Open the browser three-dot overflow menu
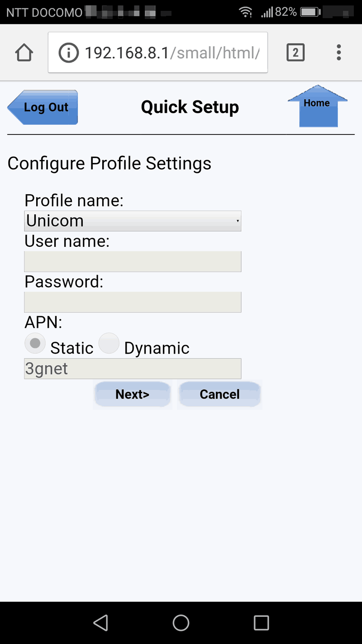 click(338, 53)
